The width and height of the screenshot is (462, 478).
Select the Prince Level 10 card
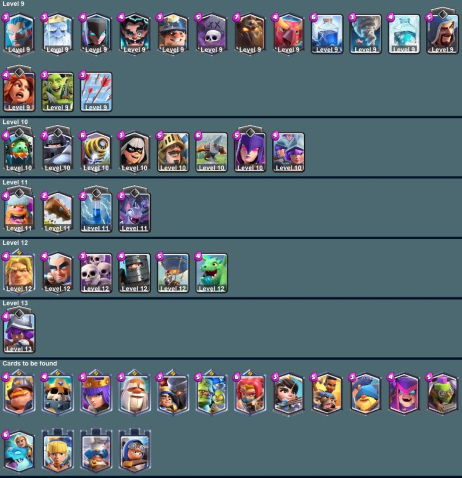tap(173, 152)
